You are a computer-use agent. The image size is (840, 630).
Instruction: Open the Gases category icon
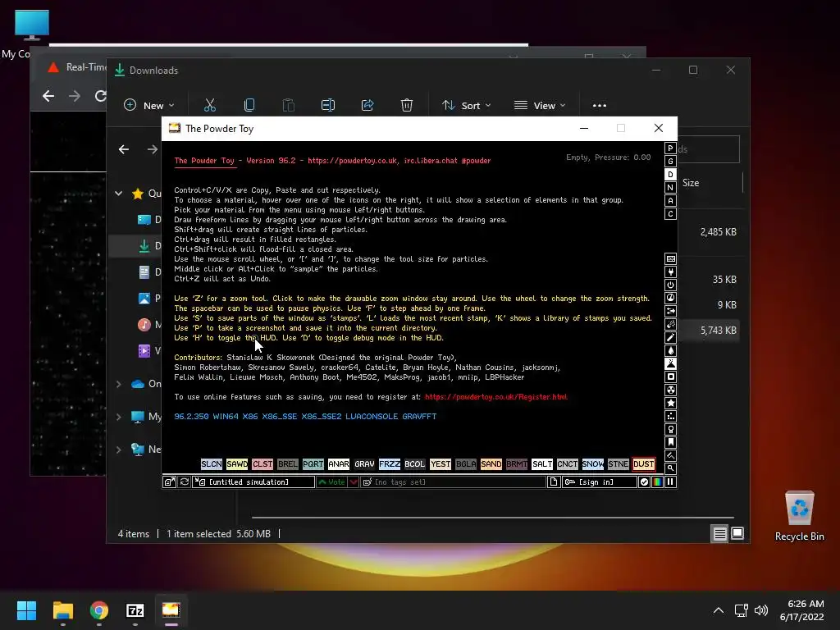click(670, 337)
